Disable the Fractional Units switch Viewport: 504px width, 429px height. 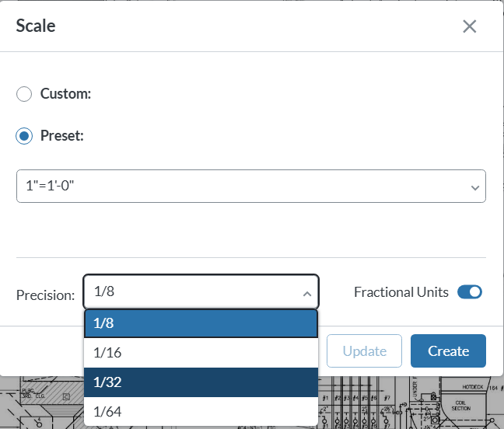pyautogui.click(x=470, y=292)
